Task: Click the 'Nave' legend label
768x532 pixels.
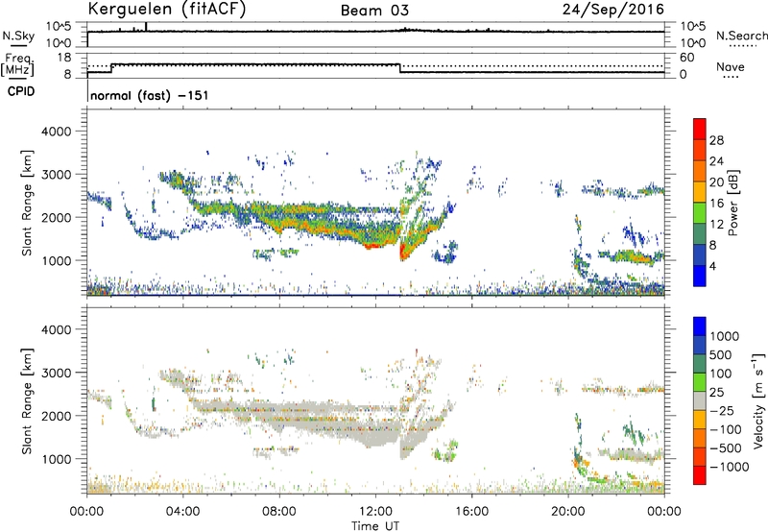Action: (731, 67)
